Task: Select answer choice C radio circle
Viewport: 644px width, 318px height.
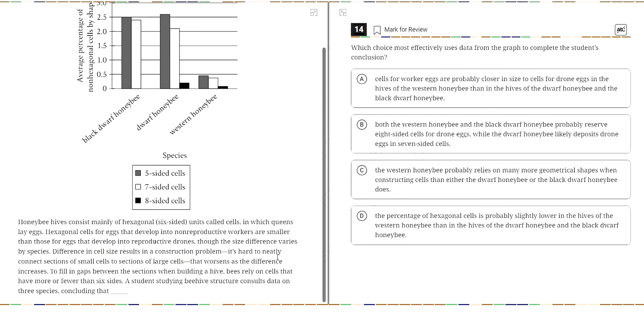Action: [362, 170]
